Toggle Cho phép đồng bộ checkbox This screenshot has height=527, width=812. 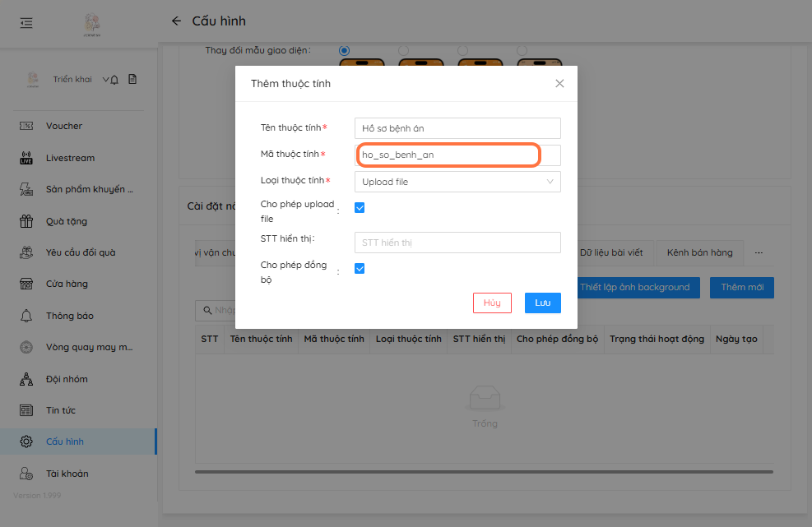point(360,269)
